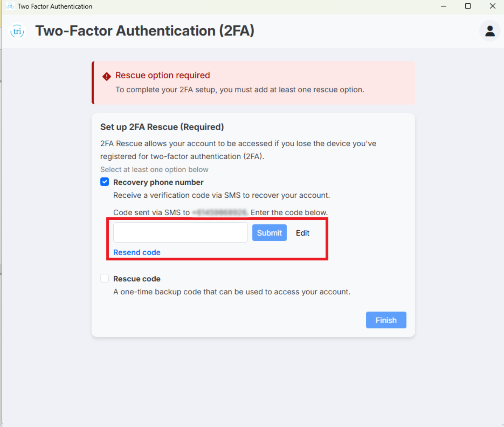Click the Recovery phone number label
The height and width of the screenshot is (427, 504).
[x=158, y=182]
